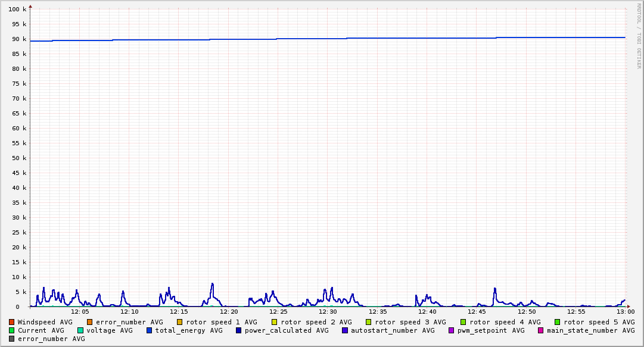This screenshot has width=644, height=347.
Task: Click the 50 k y-axis label
Action: [18, 158]
